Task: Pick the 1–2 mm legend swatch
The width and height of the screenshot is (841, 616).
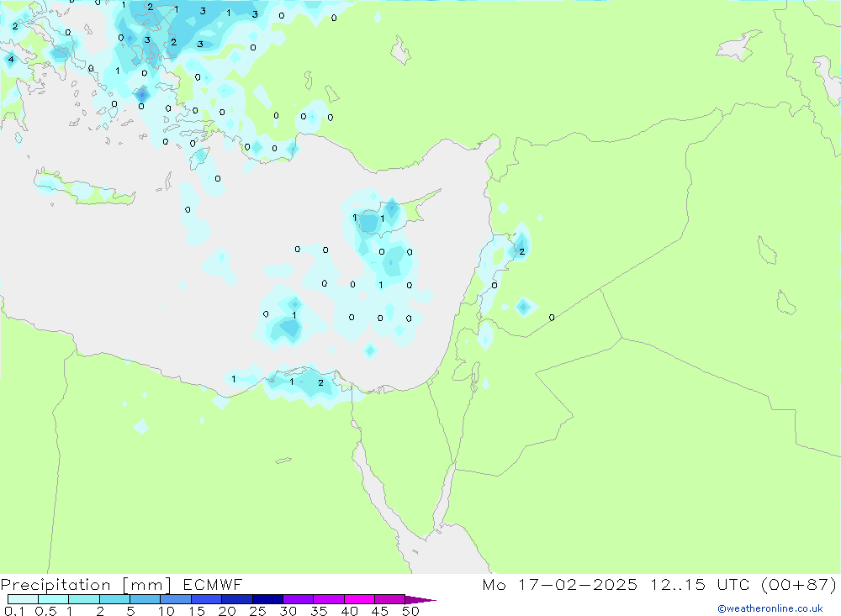Action: 83,599
